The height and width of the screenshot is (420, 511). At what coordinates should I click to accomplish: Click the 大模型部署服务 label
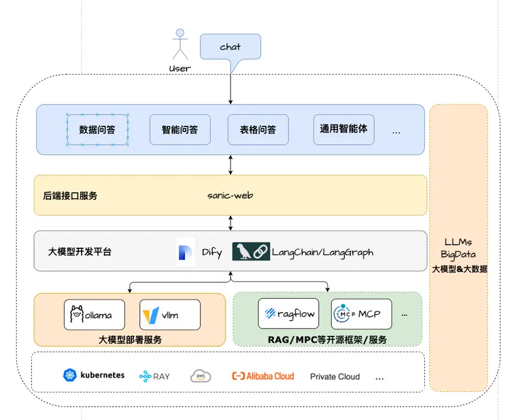[130, 339]
